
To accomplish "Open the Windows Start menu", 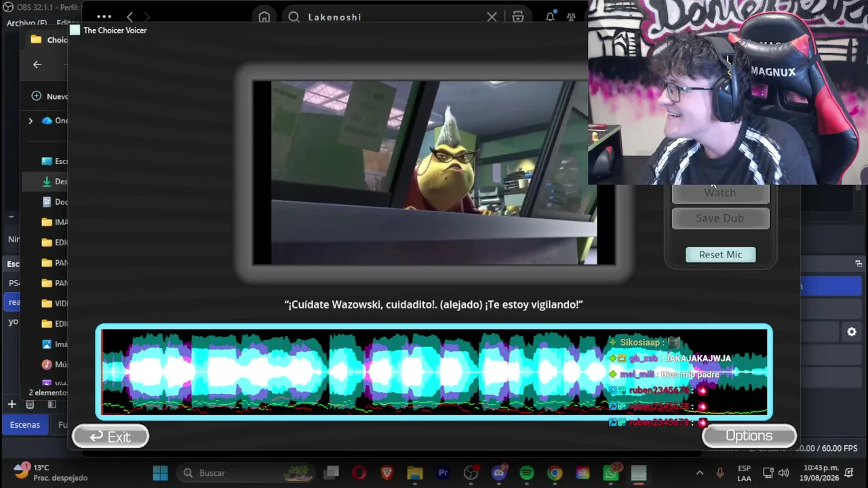I will tap(160, 473).
